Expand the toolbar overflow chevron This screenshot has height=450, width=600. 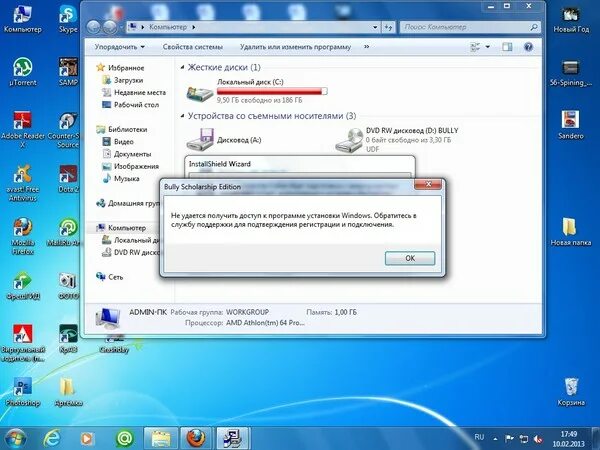click(x=367, y=47)
